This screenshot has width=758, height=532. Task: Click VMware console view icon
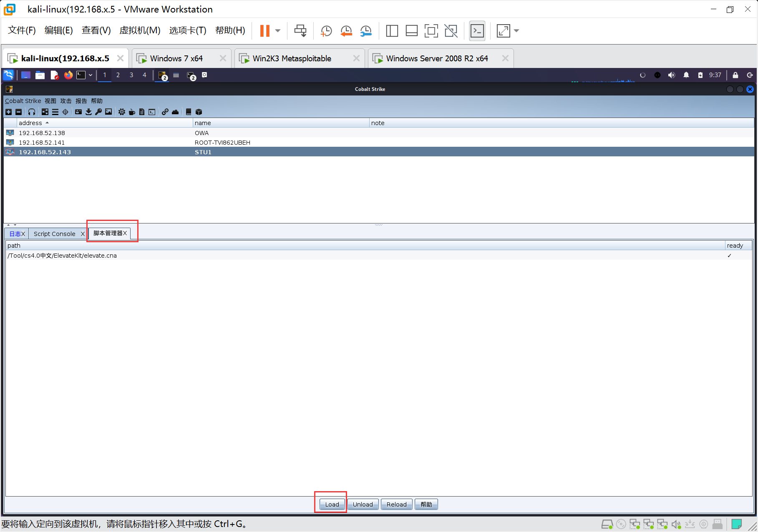pyautogui.click(x=477, y=30)
